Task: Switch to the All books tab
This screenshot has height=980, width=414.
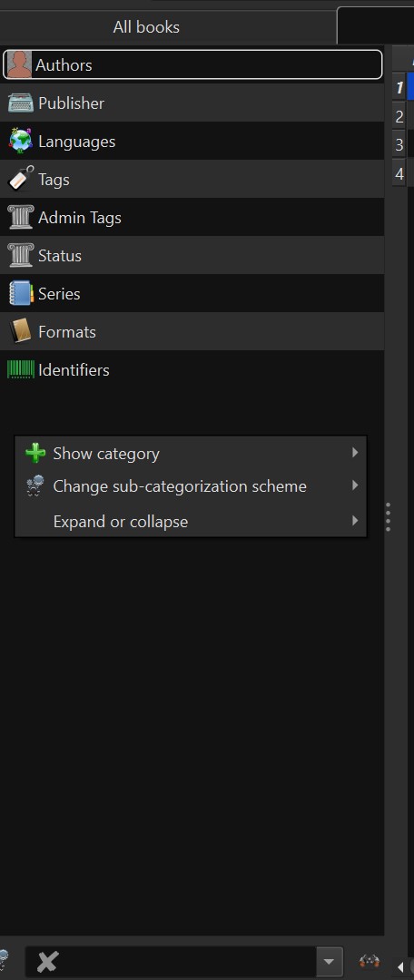Action: click(146, 27)
